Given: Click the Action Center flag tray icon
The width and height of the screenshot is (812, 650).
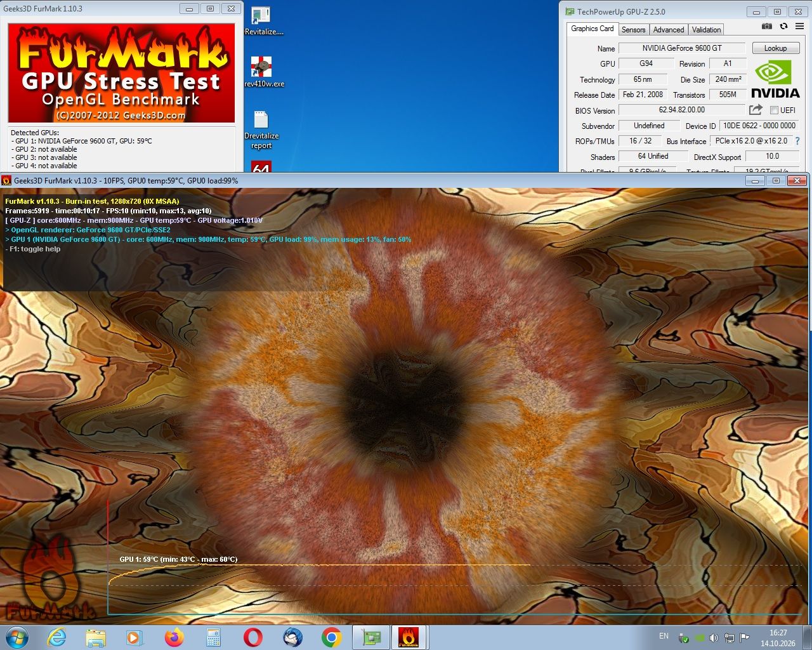Looking at the screenshot, I should (x=745, y=638).
